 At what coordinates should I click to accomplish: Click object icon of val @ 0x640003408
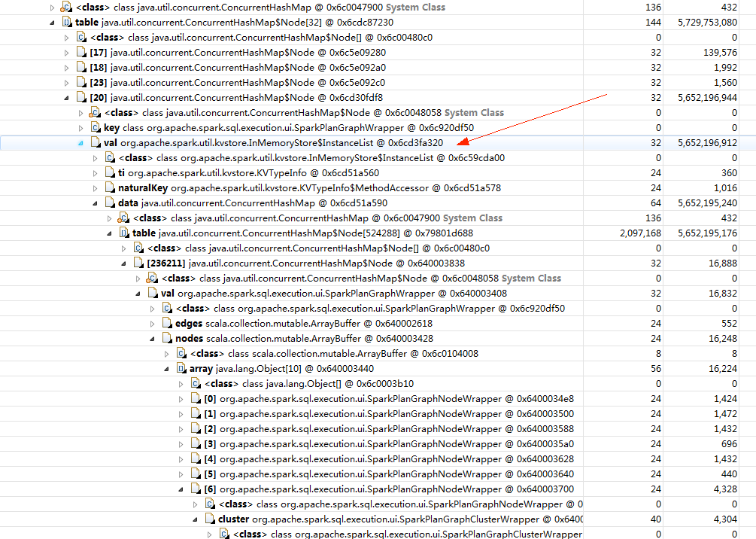153,293
